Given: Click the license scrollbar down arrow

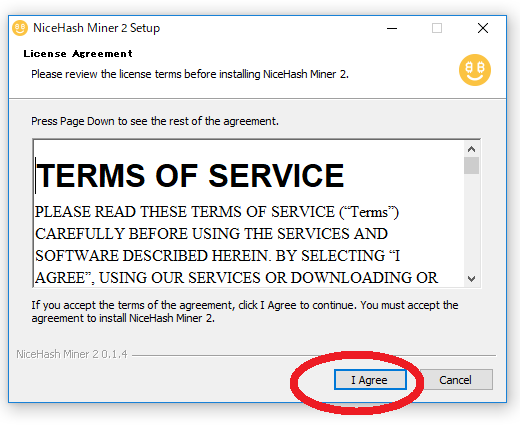Looking at the screenshot, I should pyautogui.click(x=471, y=278).
